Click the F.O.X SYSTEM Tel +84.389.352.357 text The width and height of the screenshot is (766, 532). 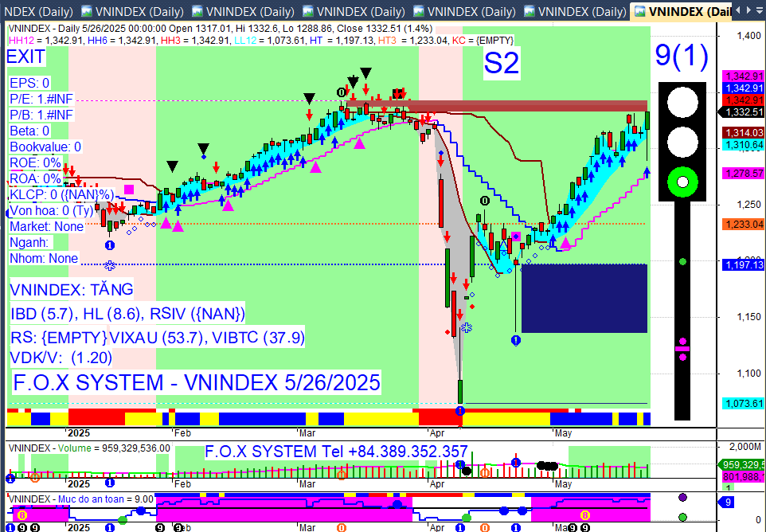(336, 452)
